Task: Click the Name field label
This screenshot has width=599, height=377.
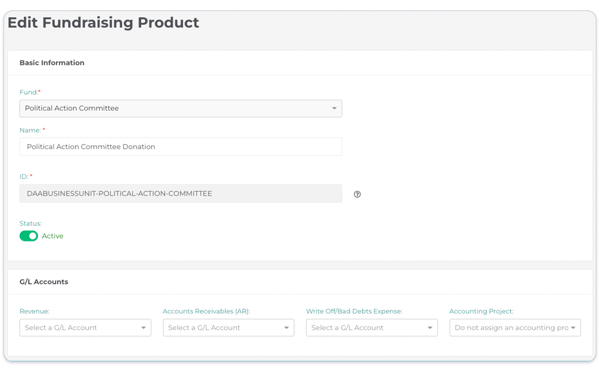Action: coord(32,130)
